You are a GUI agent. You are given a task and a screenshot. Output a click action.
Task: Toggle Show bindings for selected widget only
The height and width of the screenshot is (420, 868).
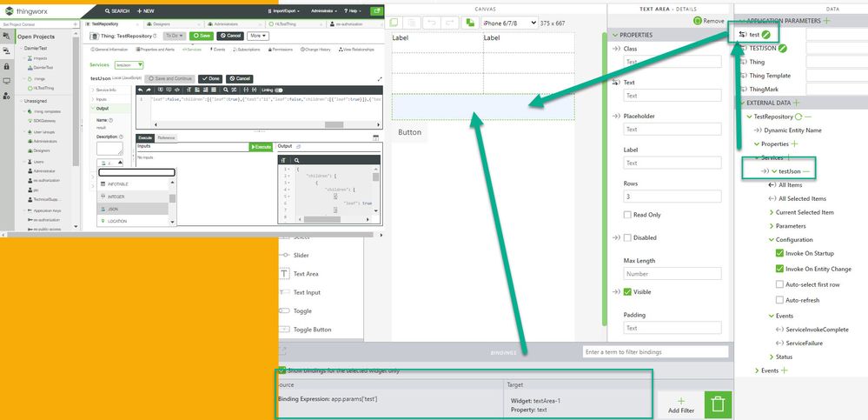pyautogui.click(x=282, y=370)
